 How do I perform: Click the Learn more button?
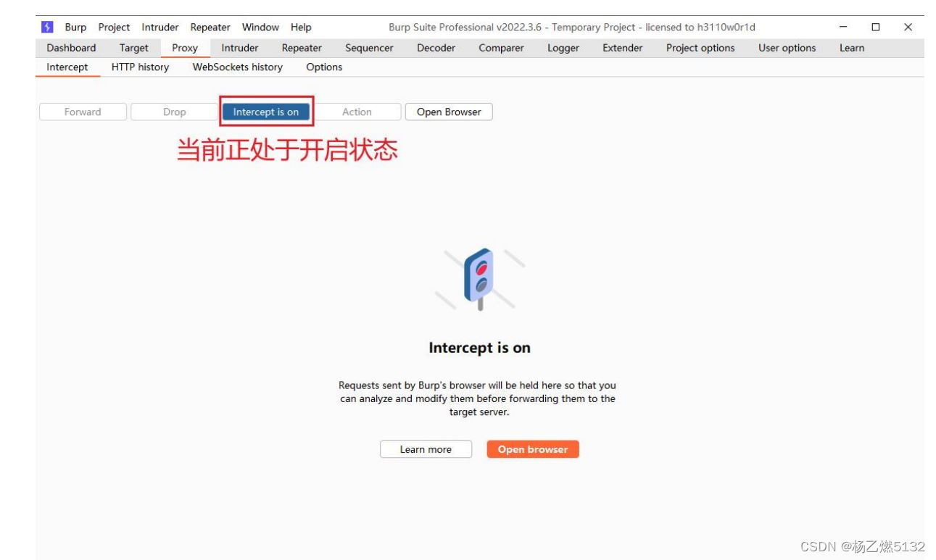coord(426,449)
